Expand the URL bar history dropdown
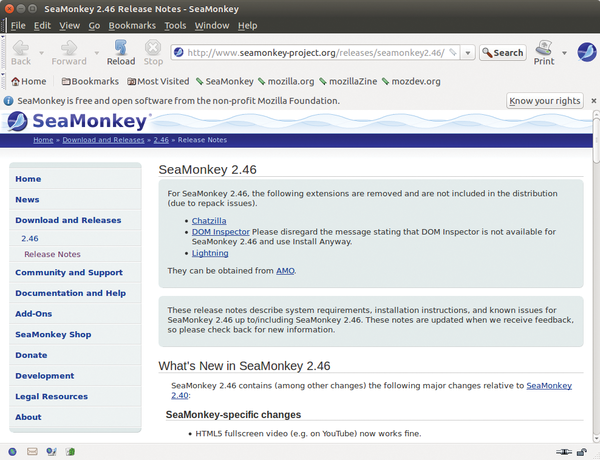 (468, 53)
